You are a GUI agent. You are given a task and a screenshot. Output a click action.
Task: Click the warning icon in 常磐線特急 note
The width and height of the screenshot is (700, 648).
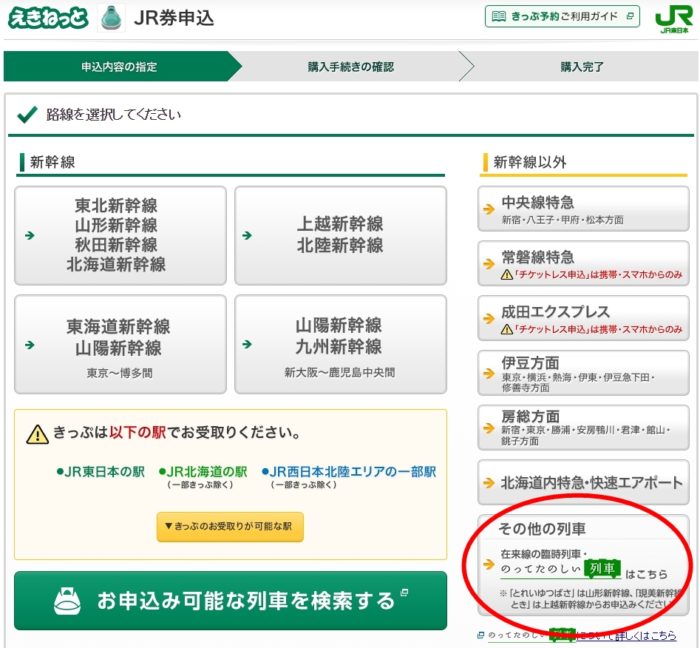point(507,274)
